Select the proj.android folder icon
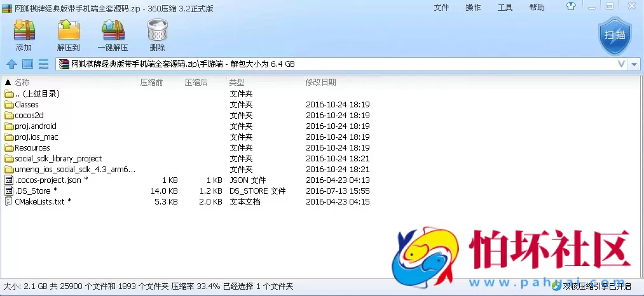644x296 pixels. click(x=9, y=126)
